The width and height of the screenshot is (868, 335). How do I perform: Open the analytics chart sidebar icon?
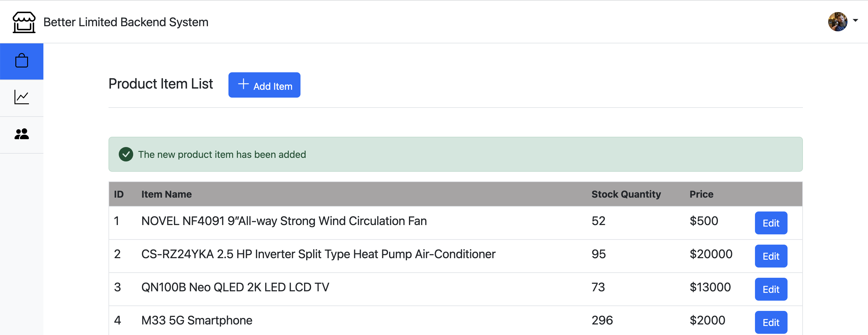(22, 98)
